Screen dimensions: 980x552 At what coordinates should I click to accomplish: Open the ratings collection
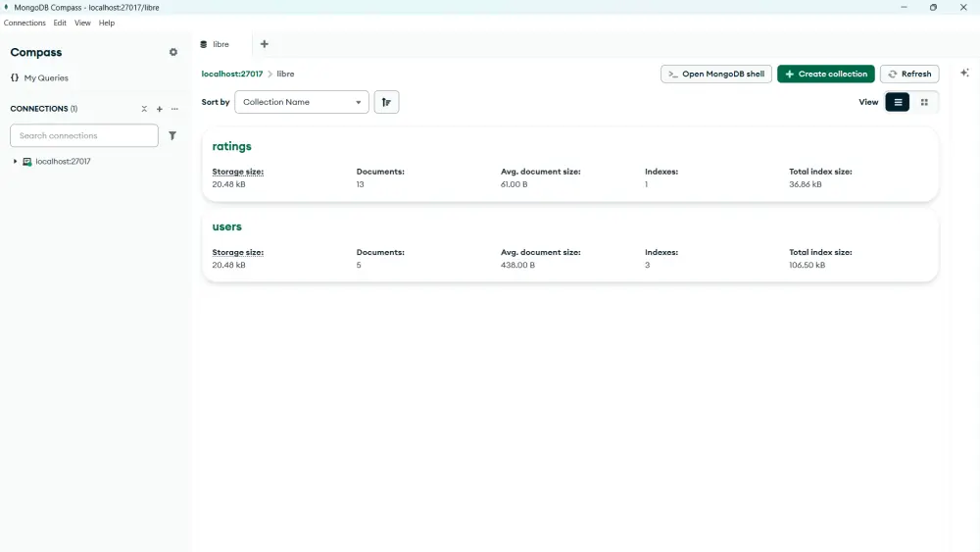[x=232, y=146]
